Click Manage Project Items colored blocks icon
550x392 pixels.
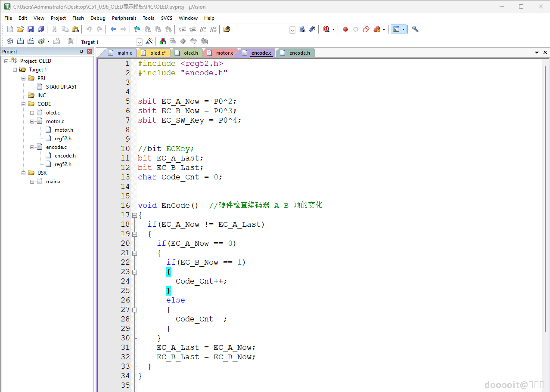coord(163,41)
